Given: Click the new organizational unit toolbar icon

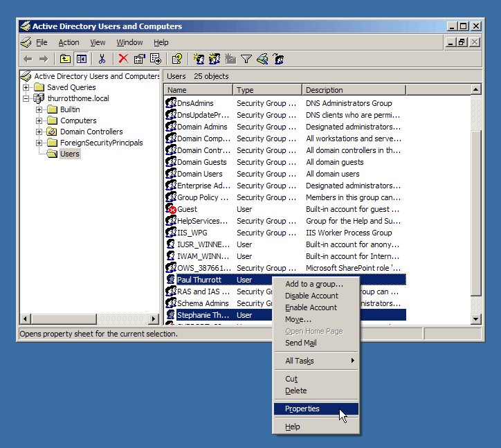Looking at the screenshot, I should pos(230,59).
